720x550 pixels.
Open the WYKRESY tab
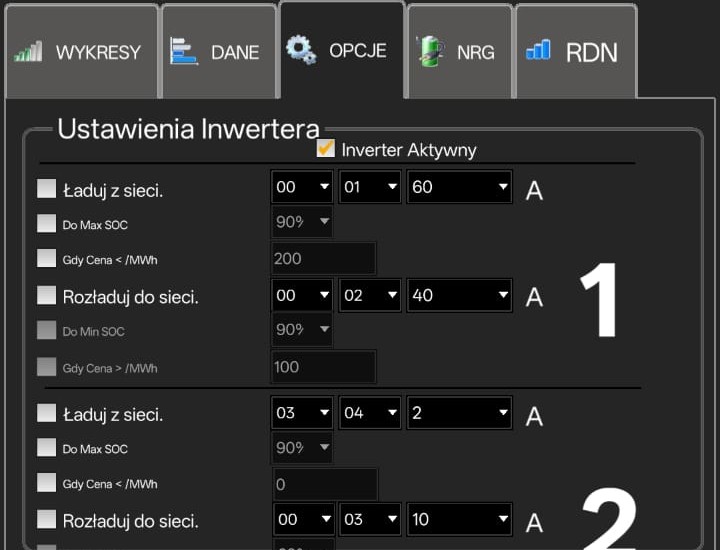[x=81, y=51]
